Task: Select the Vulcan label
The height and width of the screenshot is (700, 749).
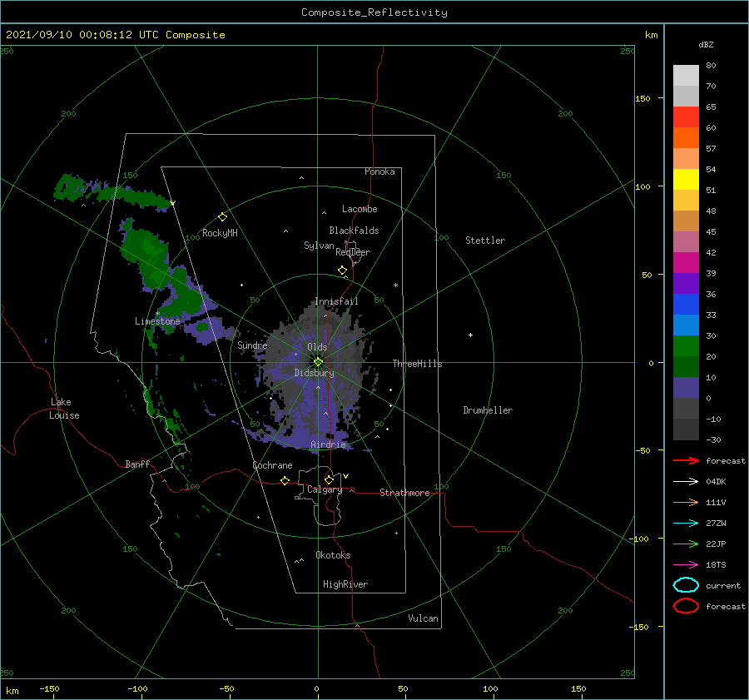Action: pyautogui.click(x=423, y=618)
